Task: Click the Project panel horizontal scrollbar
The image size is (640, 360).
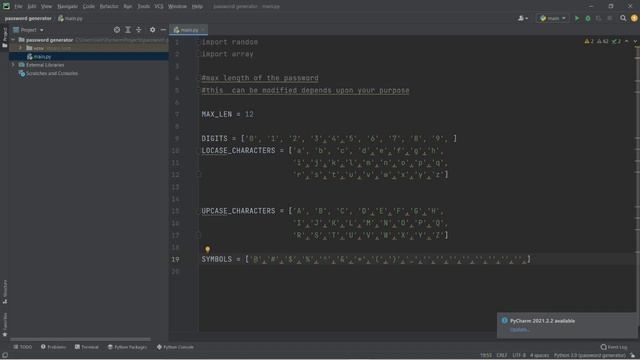Action: (80, 339)
